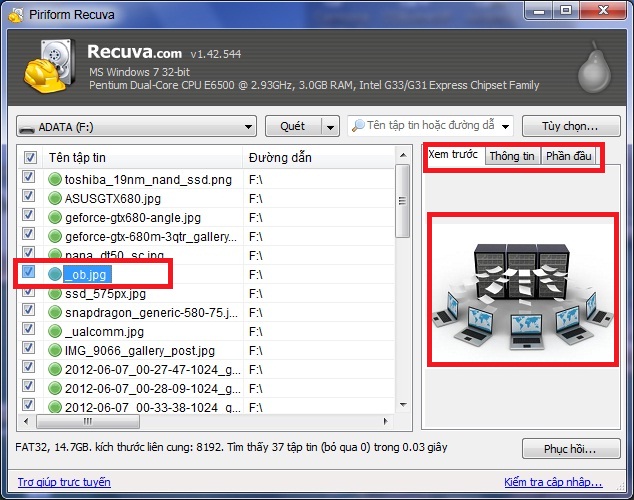Screen dimensions: 634x500
Task: Click the status dot beside 2012-06-07_00-28-09-1024 file
Action: [x=55, y=388]
